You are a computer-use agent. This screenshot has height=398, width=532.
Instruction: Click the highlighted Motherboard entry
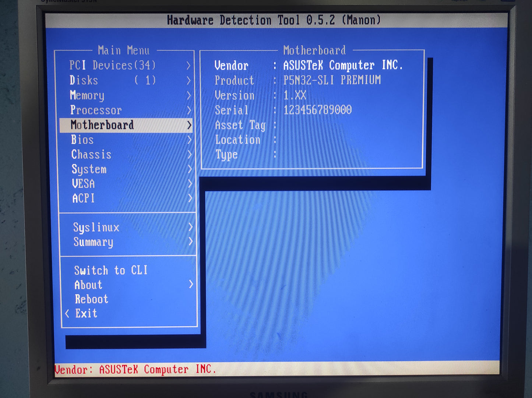pyautogui.click(x=102, y=125)
